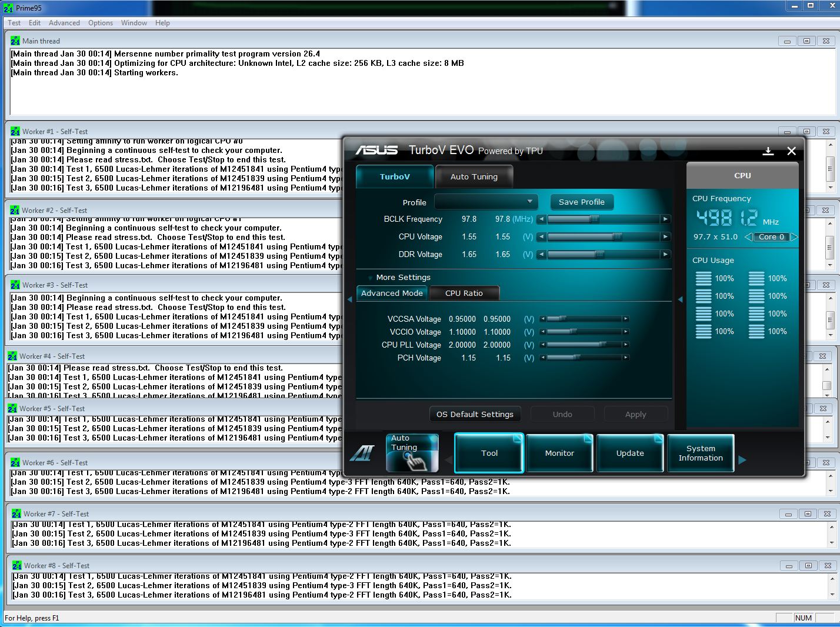840x627 pixels.
Task: Decrease CPU Voltage with left arrow
Action: (x=541, y=237)
